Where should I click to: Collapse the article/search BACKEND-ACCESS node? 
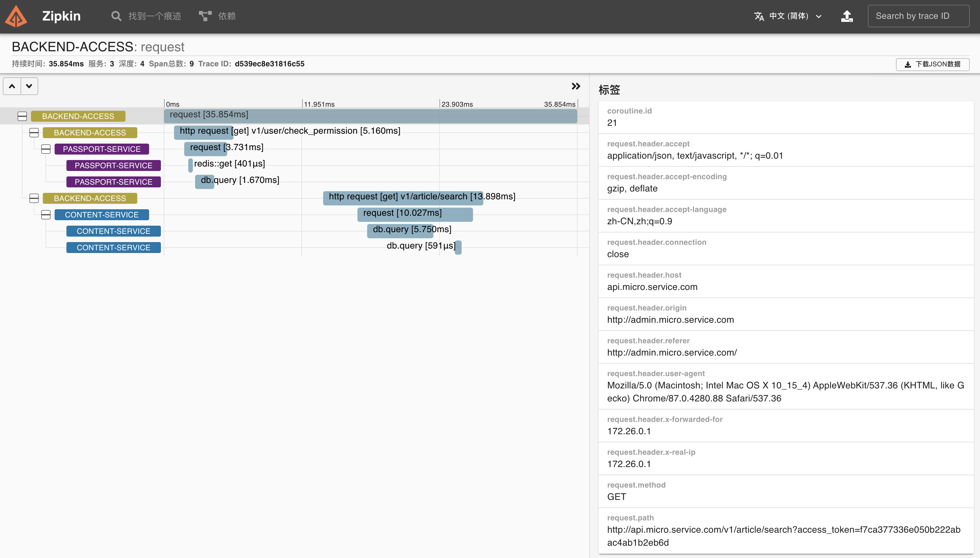(34, 198)
